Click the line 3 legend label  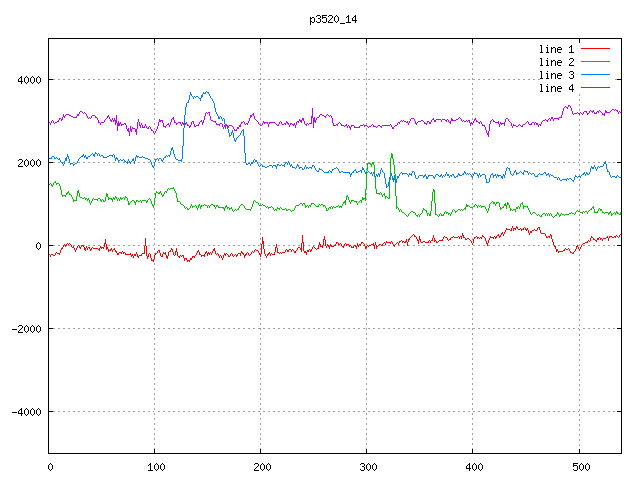(556, 75)
